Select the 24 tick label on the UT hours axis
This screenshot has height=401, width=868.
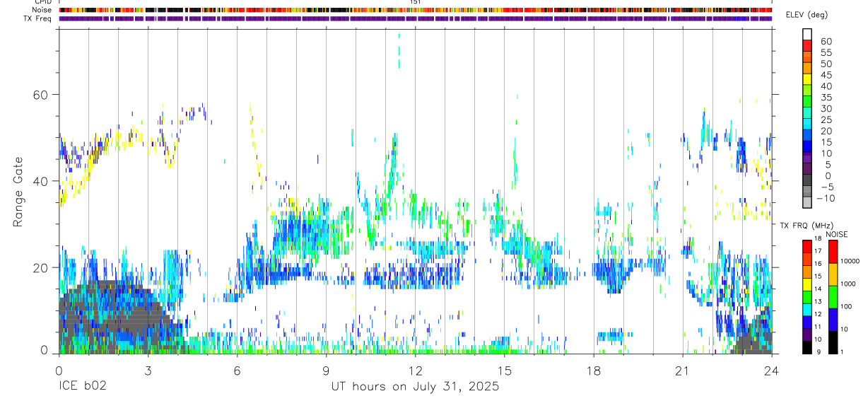(772, 371)
